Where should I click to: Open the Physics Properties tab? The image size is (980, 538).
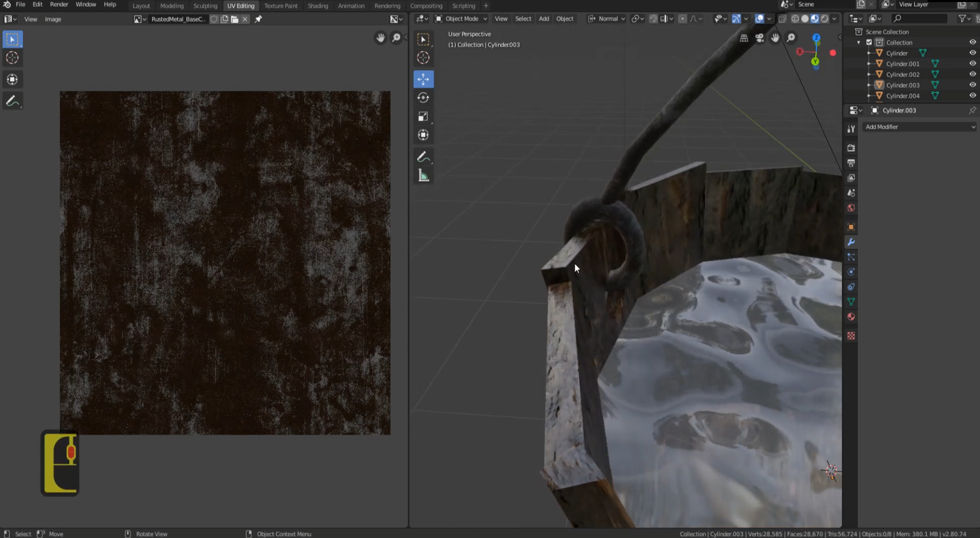tap(851, 272)
